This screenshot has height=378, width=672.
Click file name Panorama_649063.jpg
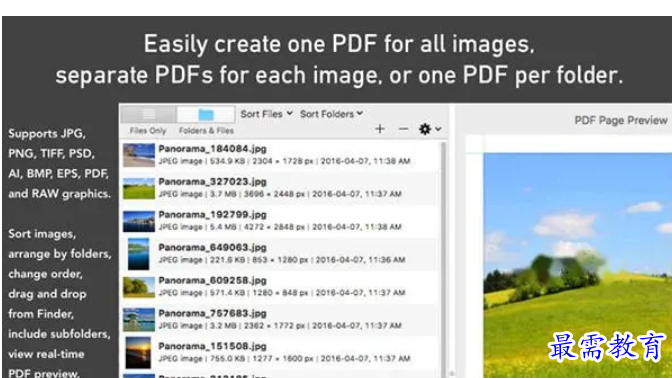[213, 248]
